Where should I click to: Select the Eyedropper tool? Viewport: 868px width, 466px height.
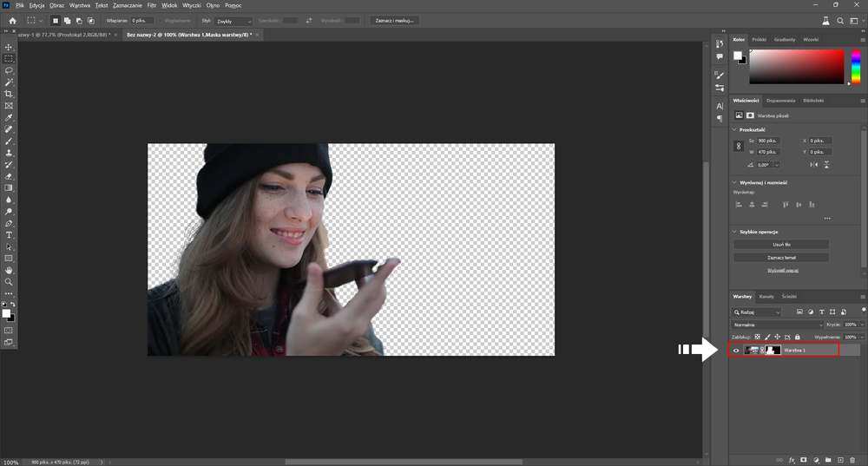(x=9, y=117)
